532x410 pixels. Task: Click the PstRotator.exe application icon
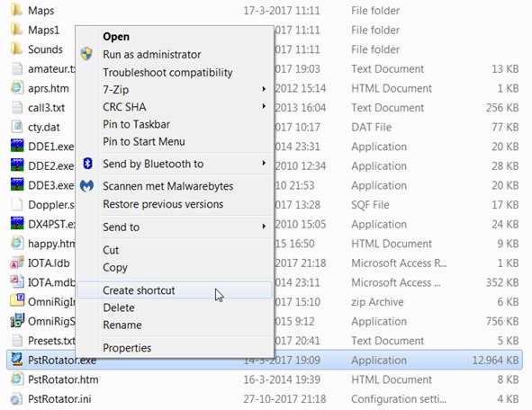pos(17,360)
